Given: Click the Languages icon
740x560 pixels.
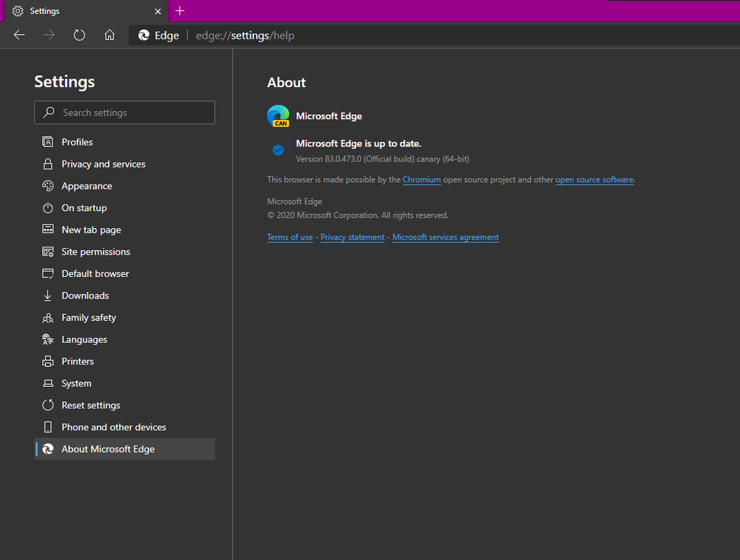Looking at the screenshot, I should (47, 339).
